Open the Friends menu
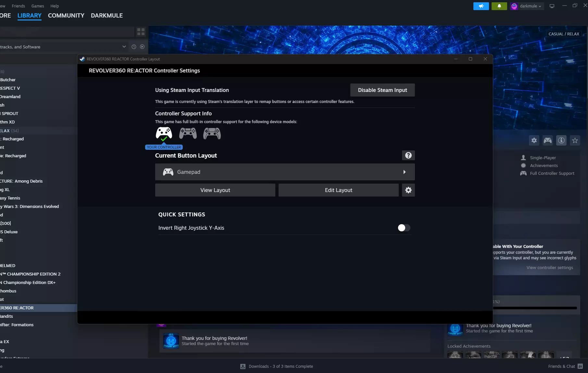The width and height of the screenshot is (588, 373). pos(18,6)
